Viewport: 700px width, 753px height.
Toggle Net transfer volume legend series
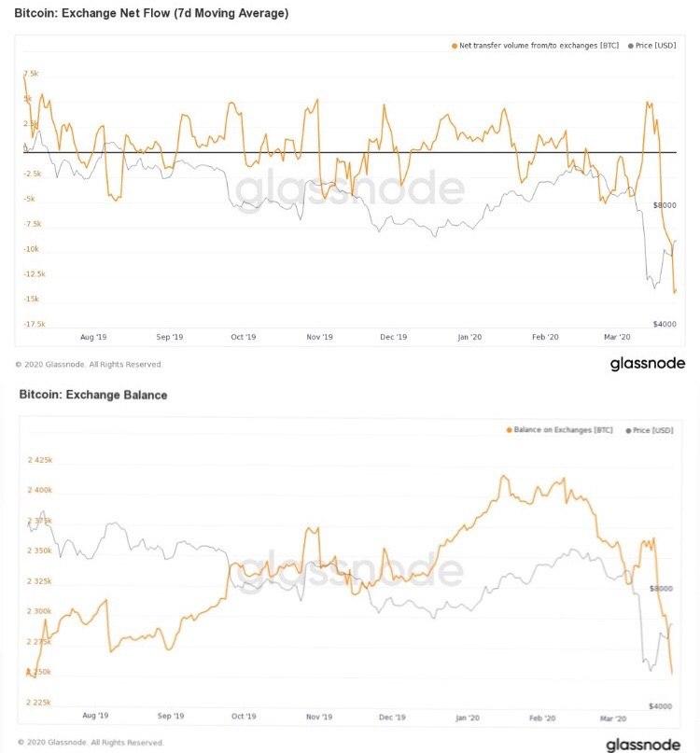(x=535, y=46)
